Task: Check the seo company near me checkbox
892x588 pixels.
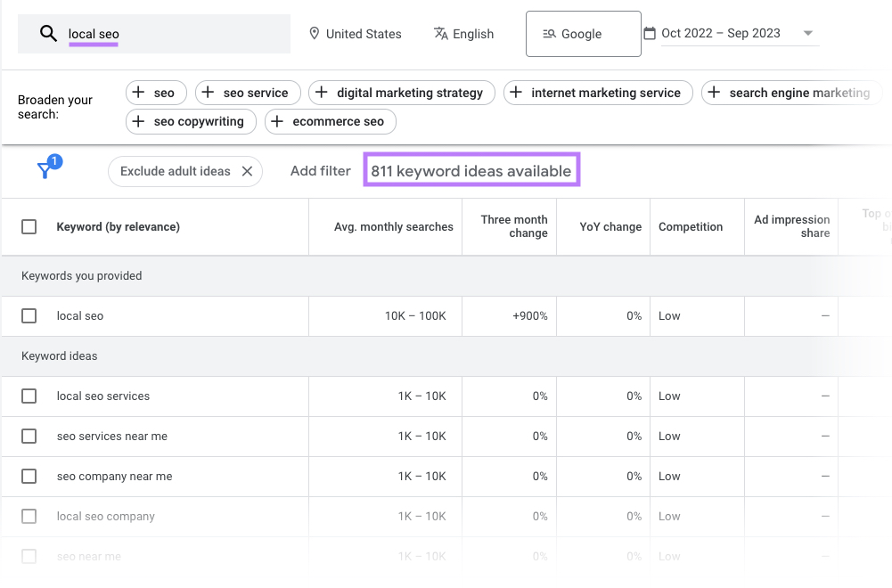Action: click(29, 476)
